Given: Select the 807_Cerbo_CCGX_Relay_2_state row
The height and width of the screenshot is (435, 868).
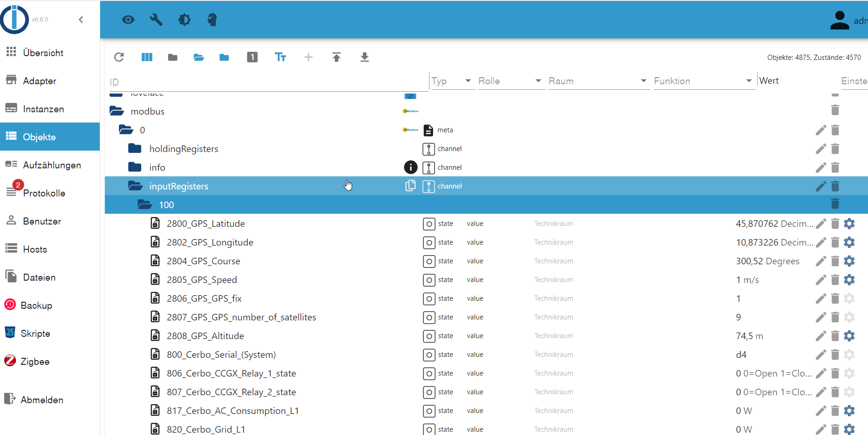Looking at the screenshot, I should click(486, 392).
